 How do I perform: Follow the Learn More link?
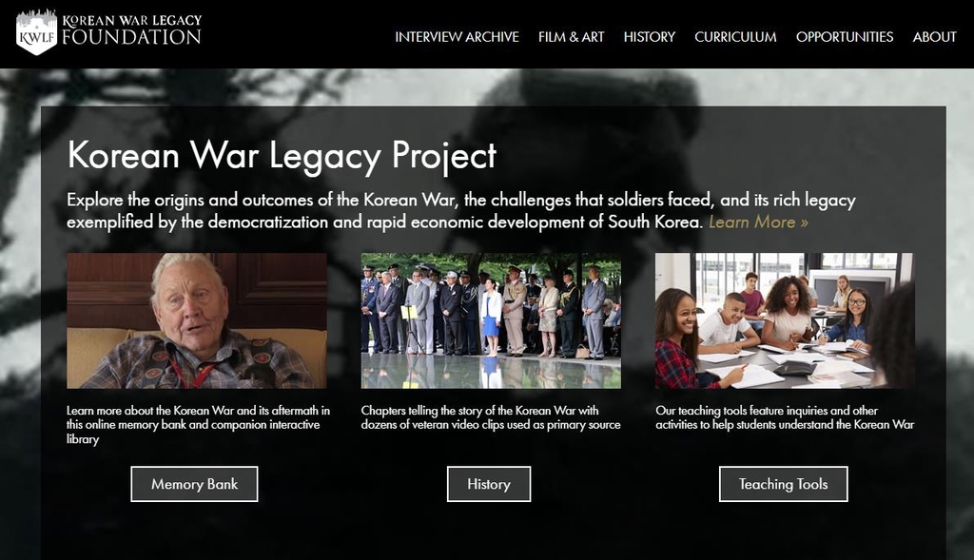pyautogui.click(x=758, y=222)
